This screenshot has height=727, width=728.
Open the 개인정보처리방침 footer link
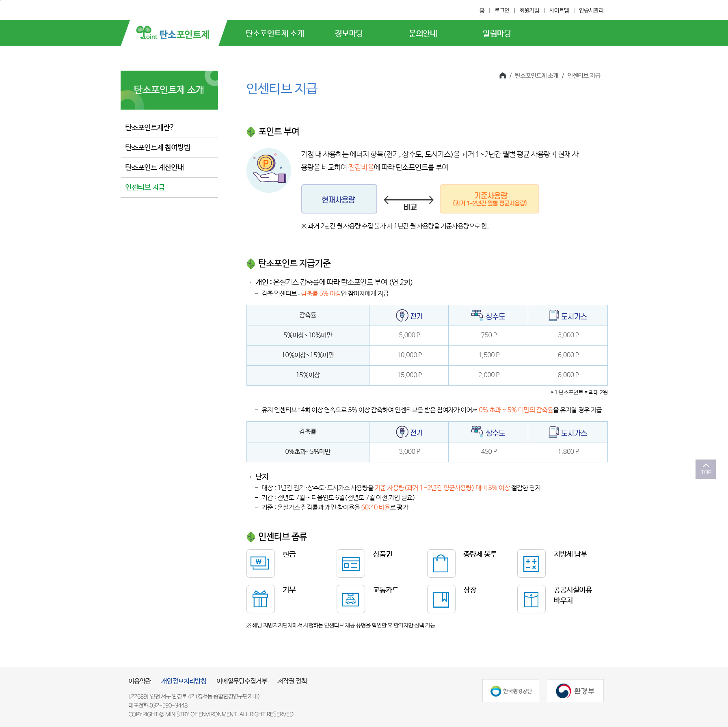click(184, 681)
